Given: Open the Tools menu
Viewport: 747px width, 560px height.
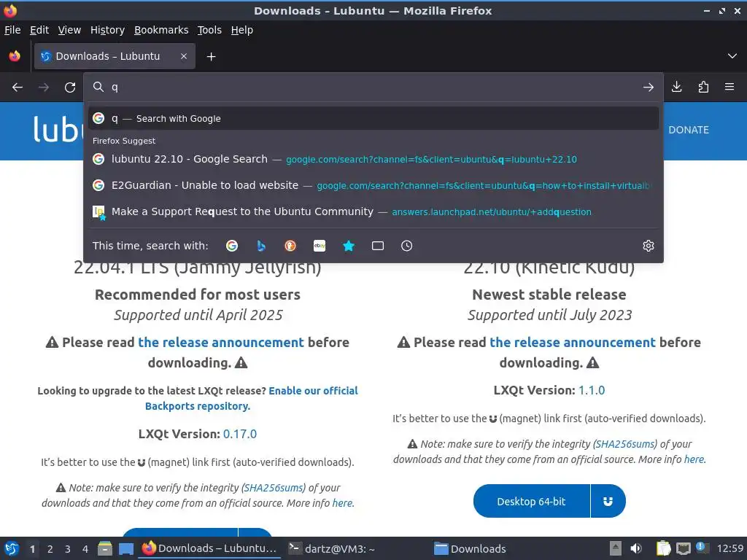Looking at the screenshot, I should click(209, 30).
